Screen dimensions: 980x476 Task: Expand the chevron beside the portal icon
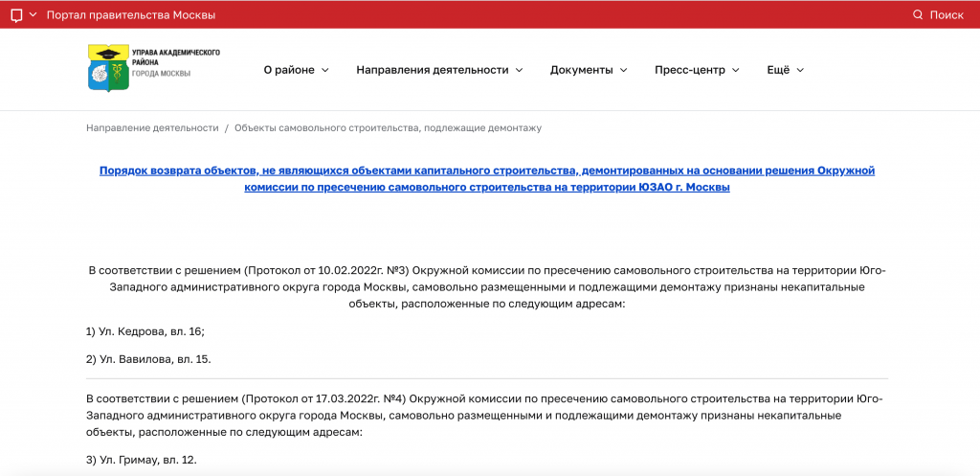[33, 15]
